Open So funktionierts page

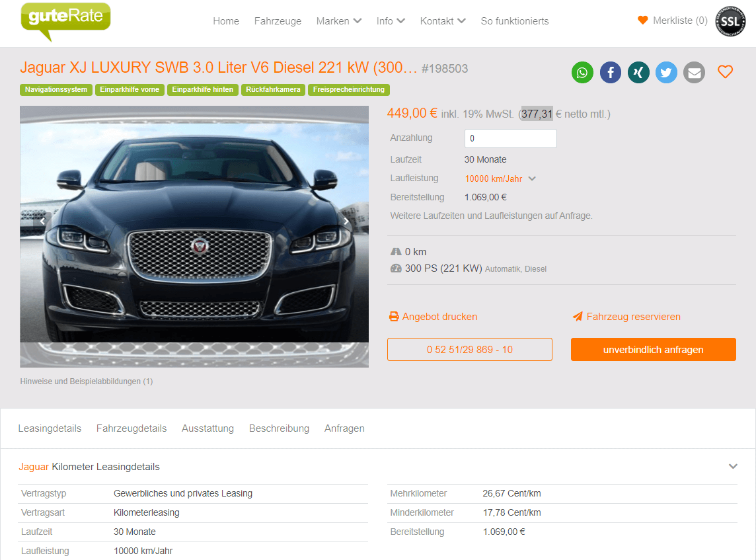coord(514,21)
